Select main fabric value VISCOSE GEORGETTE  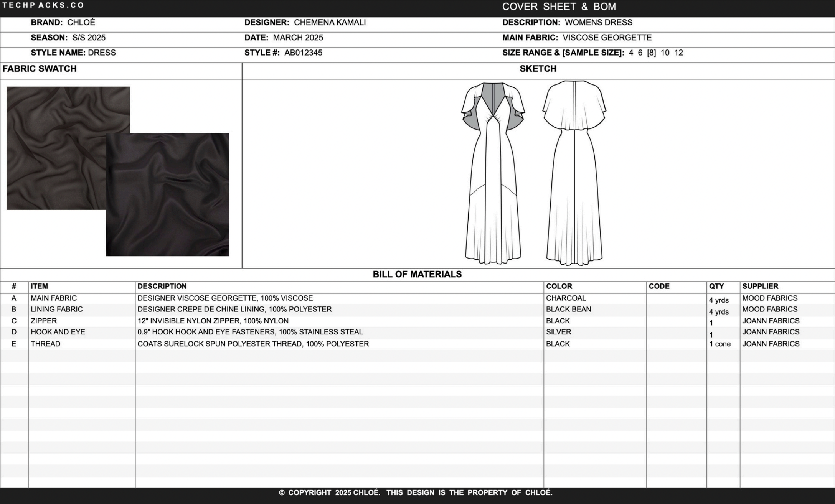tap(607, 38)
